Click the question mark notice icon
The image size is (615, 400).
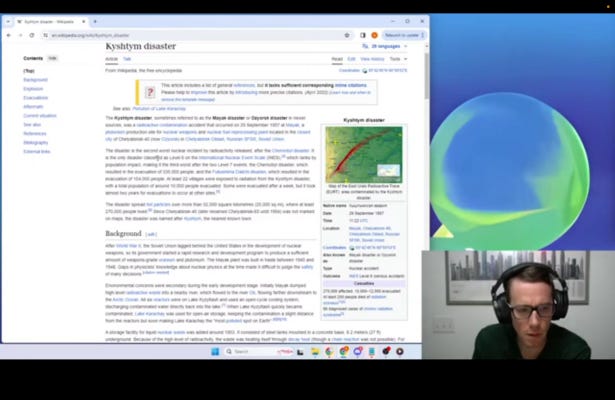pos(150,93)
